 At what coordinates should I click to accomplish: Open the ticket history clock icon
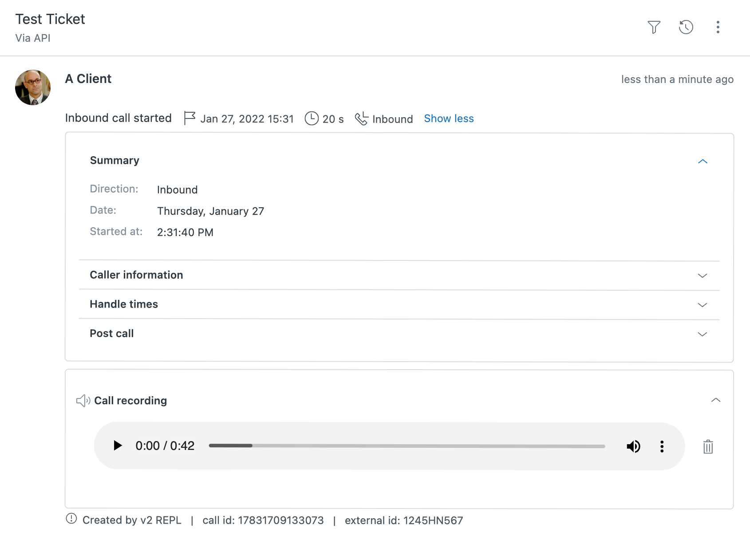pyautogui.click(x=686, y=27)
